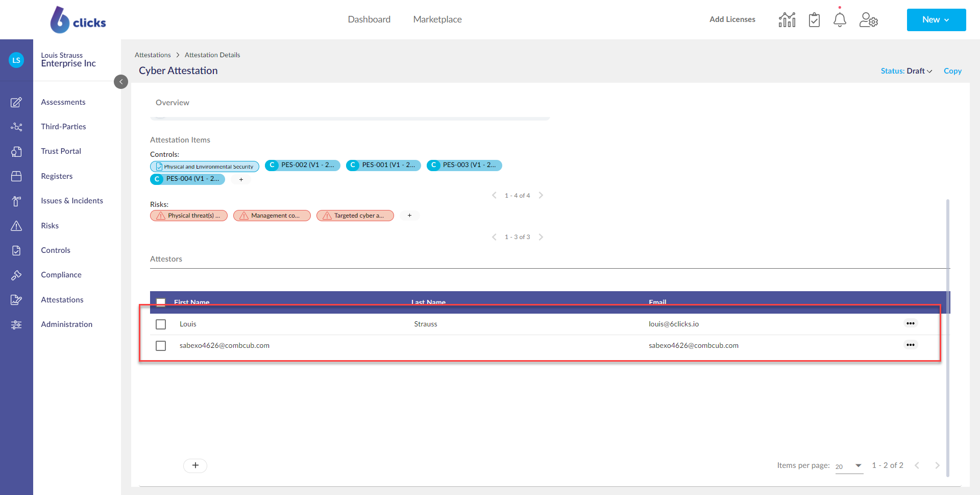Click the clipboard tasks icon in header
Viewport: 980px width, 495px height.
tap(814, 20)
